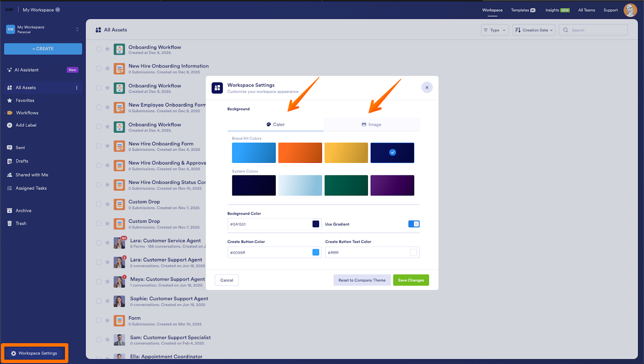
Task: Open the Trash via its sidebar icon
Action: 9,223
